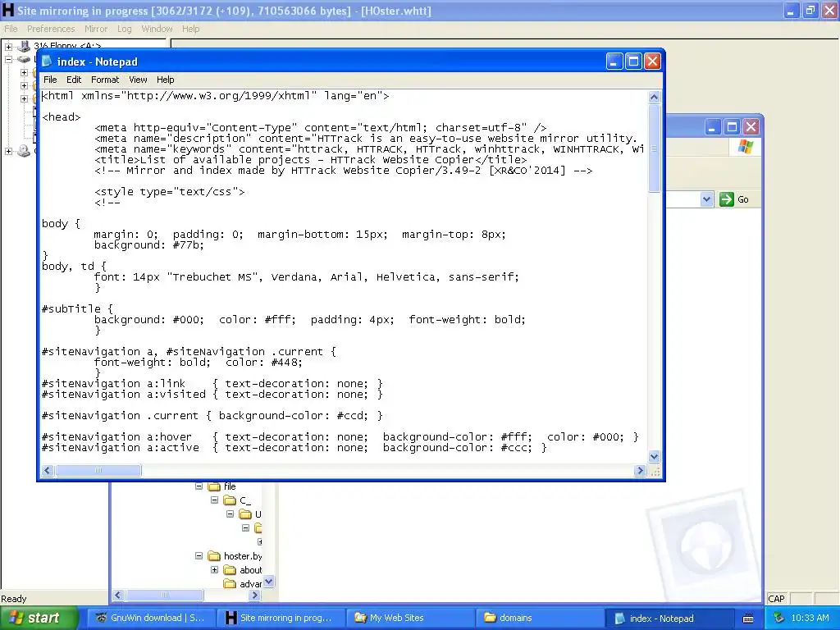Click the '#subTitle {' line in Notepad
Viewport: 840px width, 630px height.
[x=78, y=309]
